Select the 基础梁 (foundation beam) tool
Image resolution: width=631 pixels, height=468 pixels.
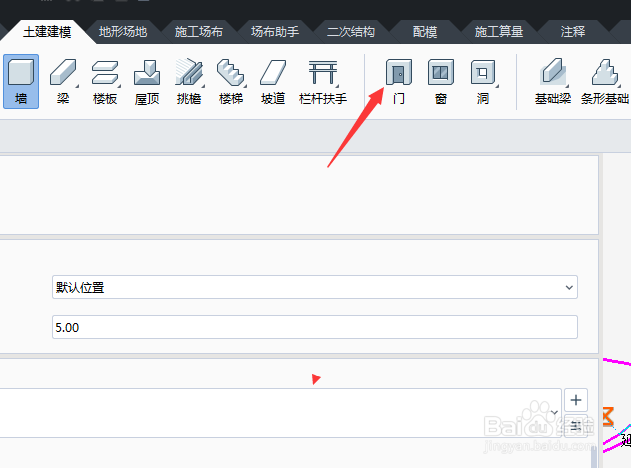(553, 82)
